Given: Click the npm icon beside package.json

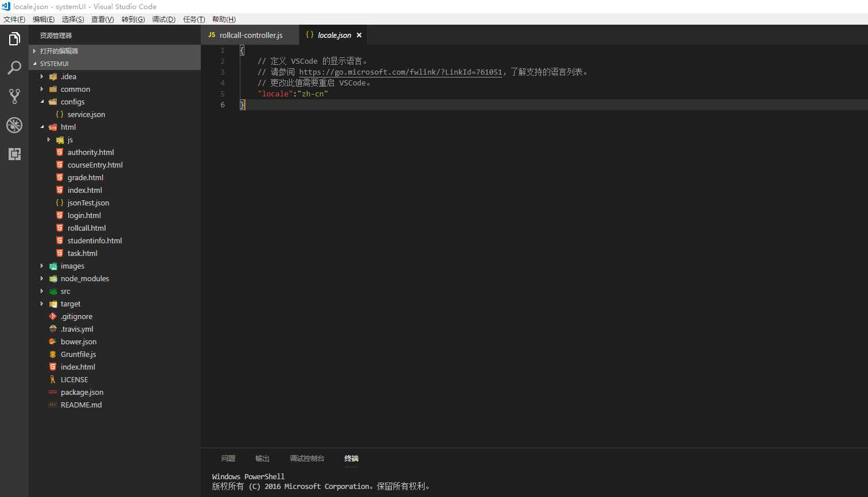Looking at the screenshot, I should point(53,392).
